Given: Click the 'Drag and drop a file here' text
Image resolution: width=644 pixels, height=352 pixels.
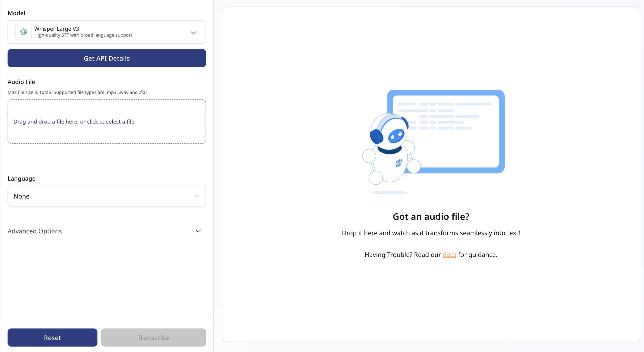Looking at the screenshot, I should point(74,122).
